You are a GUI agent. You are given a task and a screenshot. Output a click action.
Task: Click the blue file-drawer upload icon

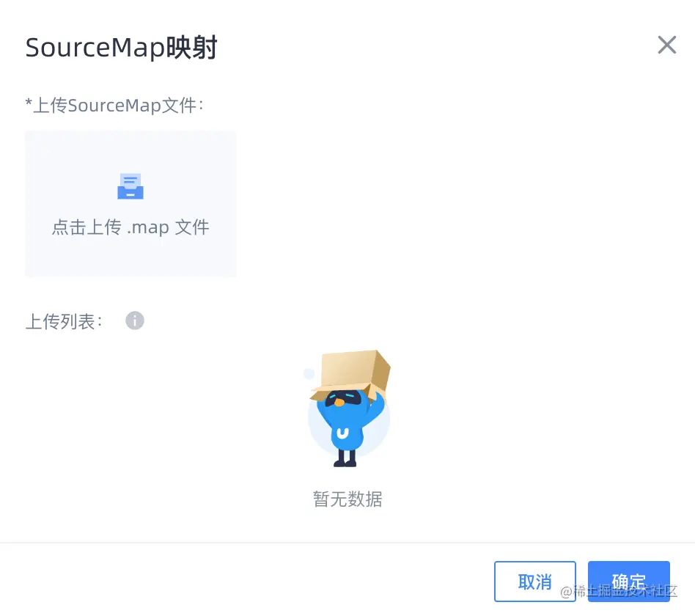pos(130,186)
